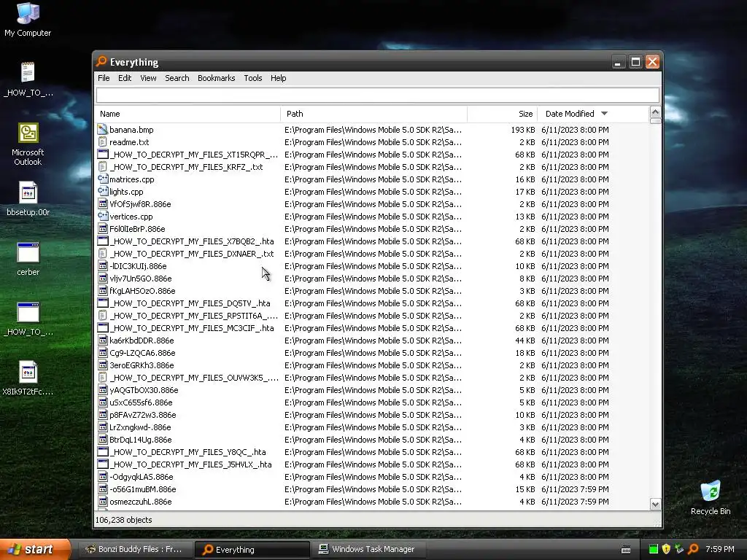The image size is (747, 560).
Task: Click the Everything search input field
Action: tap(378, 95)
